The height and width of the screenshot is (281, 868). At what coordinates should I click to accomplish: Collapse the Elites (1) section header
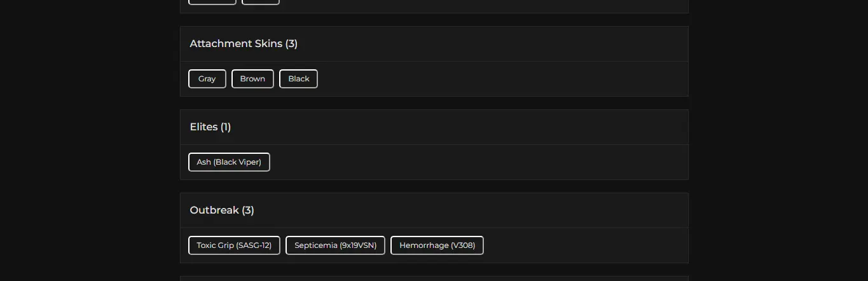coord(210,127)
